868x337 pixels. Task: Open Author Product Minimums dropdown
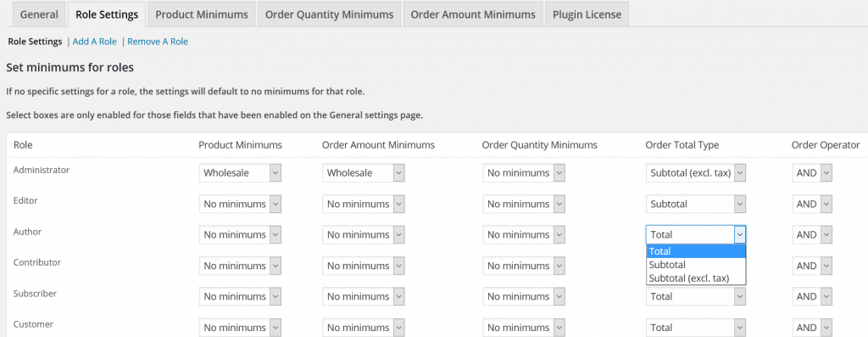[240, 235]
